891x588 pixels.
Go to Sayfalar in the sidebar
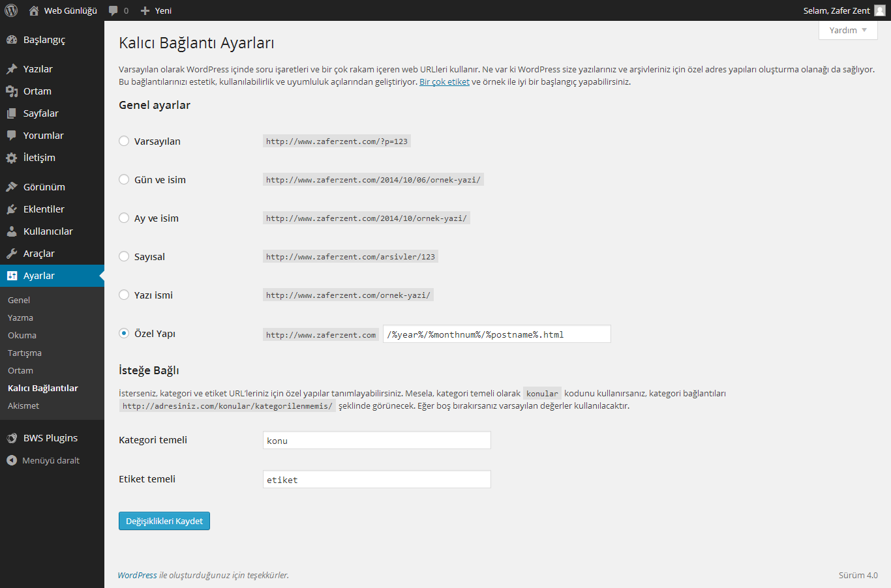click(x=52, y=113)
